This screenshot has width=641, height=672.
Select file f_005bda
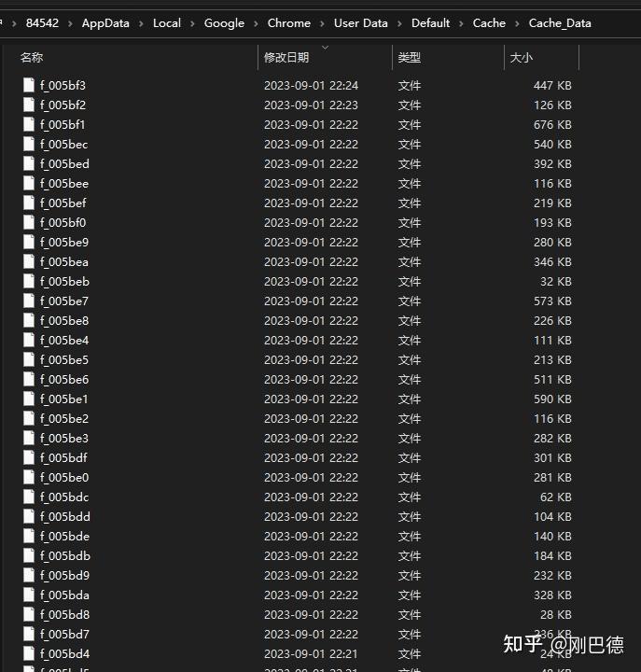(x=64, y=595)
